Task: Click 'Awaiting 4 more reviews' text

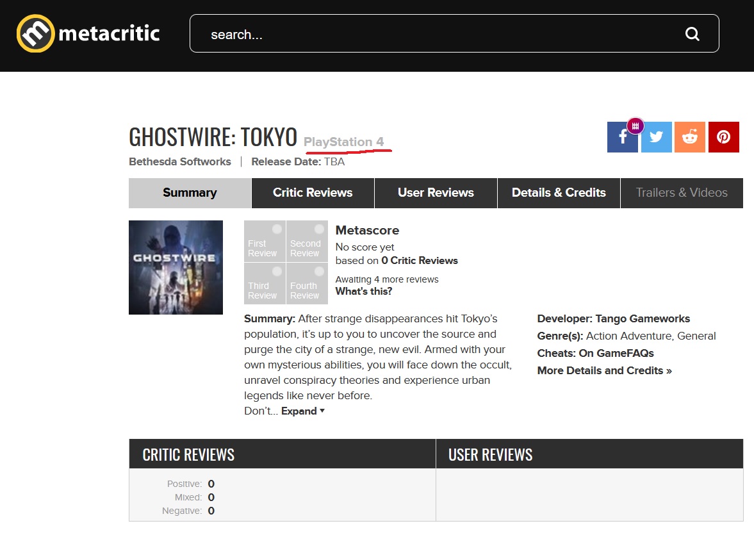Action: pyautogui.click(x=387, y=279)
